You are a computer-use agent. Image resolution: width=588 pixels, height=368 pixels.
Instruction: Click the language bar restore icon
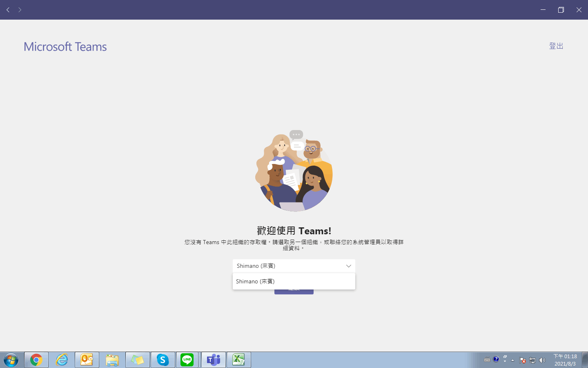tap(505, 357)
